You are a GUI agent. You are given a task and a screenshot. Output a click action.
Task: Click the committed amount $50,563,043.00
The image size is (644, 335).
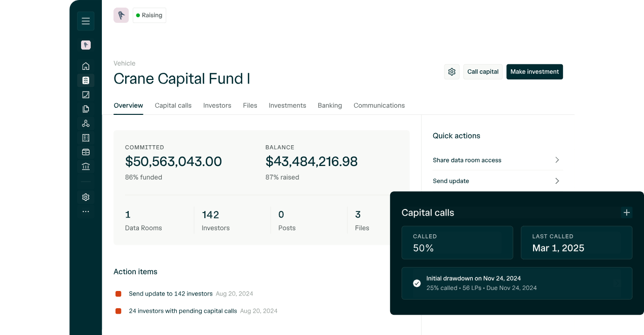[173, 161]
